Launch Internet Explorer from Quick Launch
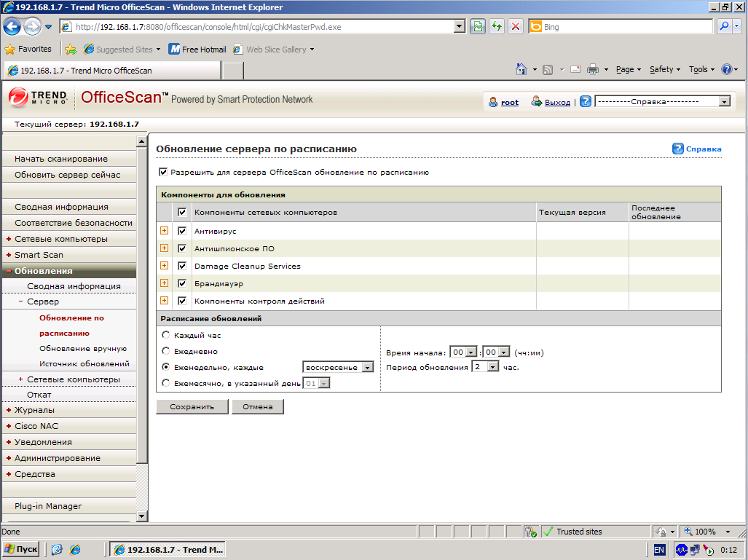 tap(75, 550)
